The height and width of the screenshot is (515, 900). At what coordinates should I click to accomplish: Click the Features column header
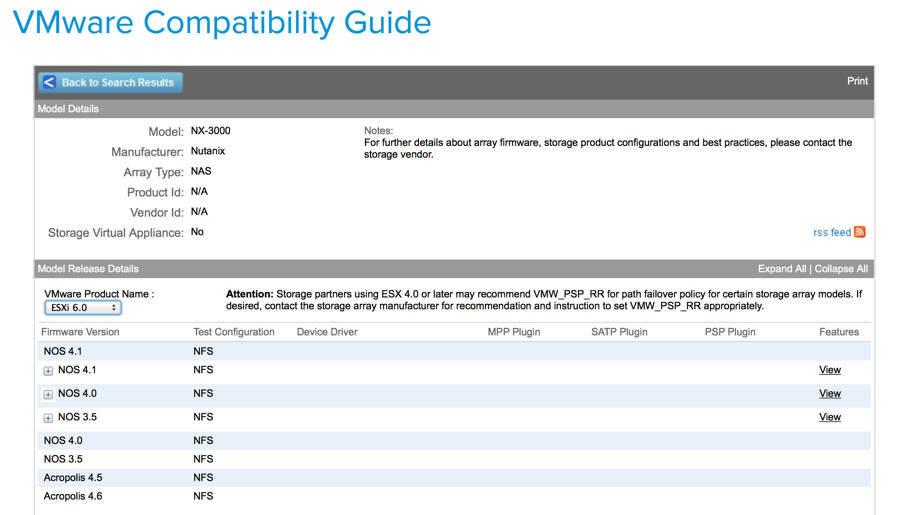[839, 332]
